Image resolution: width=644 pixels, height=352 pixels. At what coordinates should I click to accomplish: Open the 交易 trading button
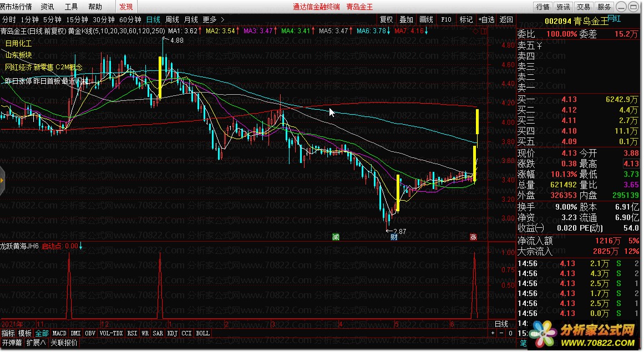click(x=583, y=7)
